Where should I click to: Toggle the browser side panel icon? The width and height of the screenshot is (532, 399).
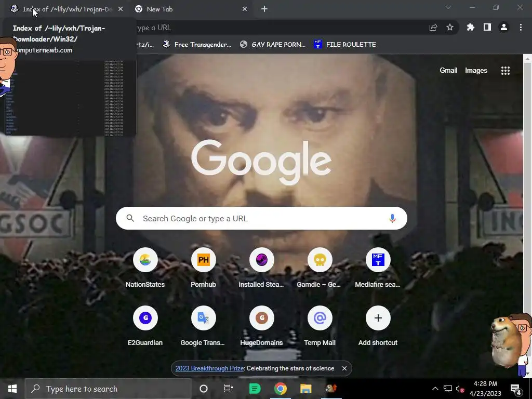point(487,27)
